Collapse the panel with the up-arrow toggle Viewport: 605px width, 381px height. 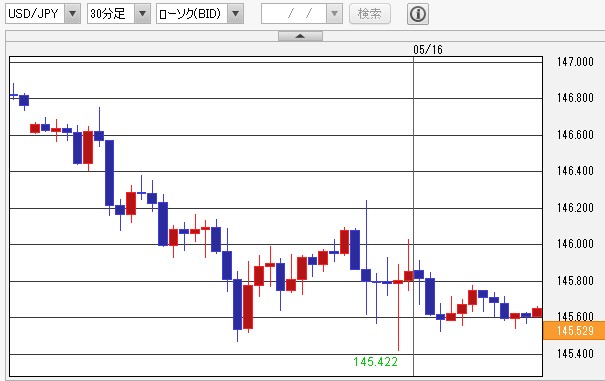coord(300,36)
